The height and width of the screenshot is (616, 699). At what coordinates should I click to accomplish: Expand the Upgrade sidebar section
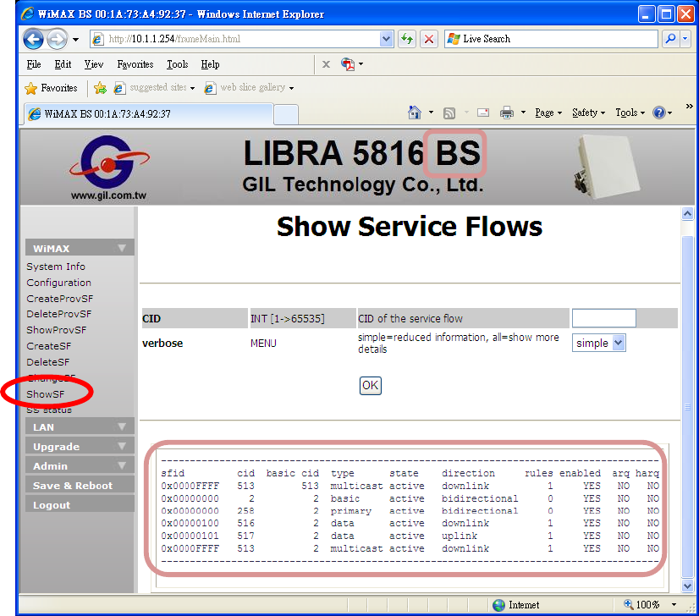80,446
